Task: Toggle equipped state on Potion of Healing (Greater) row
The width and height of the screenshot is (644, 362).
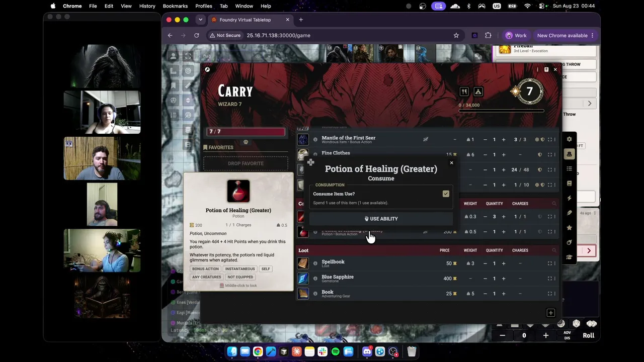Action: tap(540, 232)
